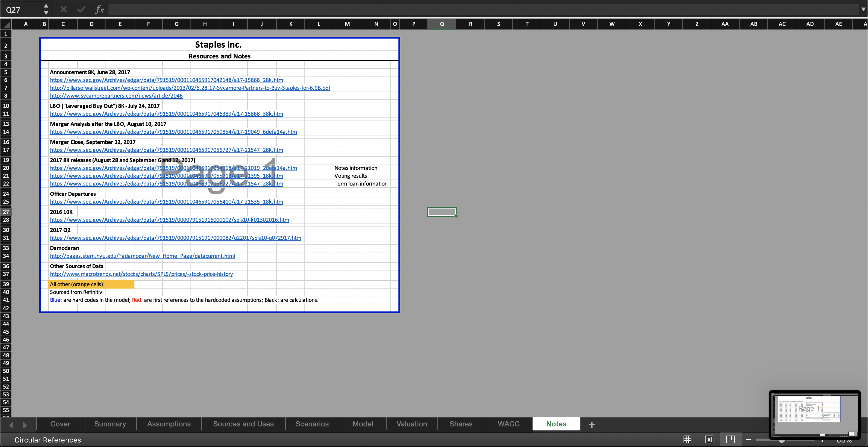
Task: Click the Blue/Red/Black color legend note row
Action: tap(184, 300)
